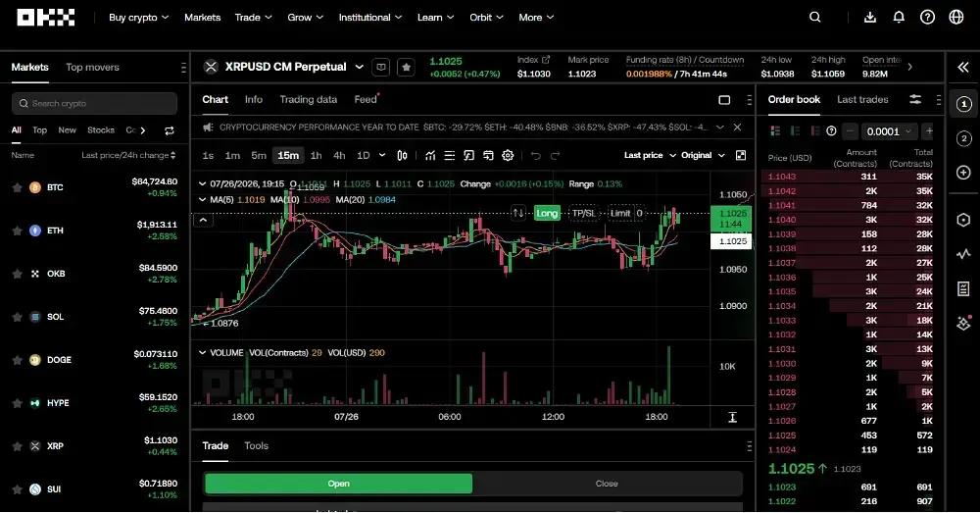Open the chart indicators icon
This screenshot has width=980, height=513.
click(x=430, y=155)
